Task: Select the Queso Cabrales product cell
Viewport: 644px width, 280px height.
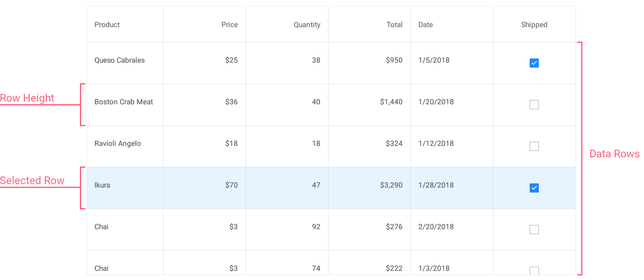Action: (125, 63)
